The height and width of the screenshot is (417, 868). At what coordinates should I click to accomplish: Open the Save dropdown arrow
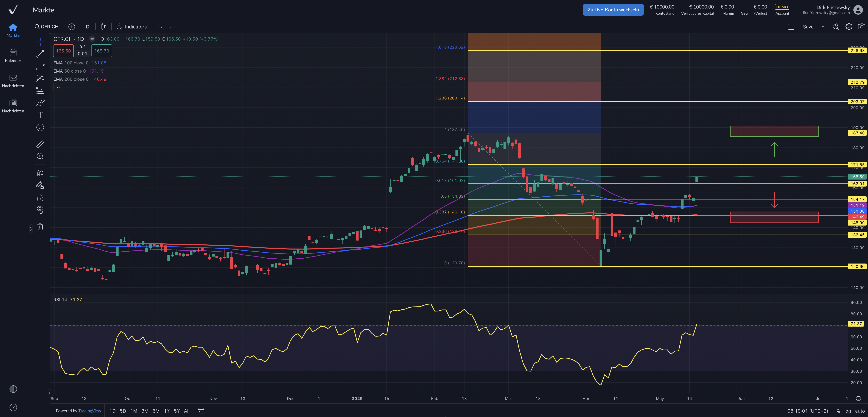pyautogui.click(x=823, y=27)
